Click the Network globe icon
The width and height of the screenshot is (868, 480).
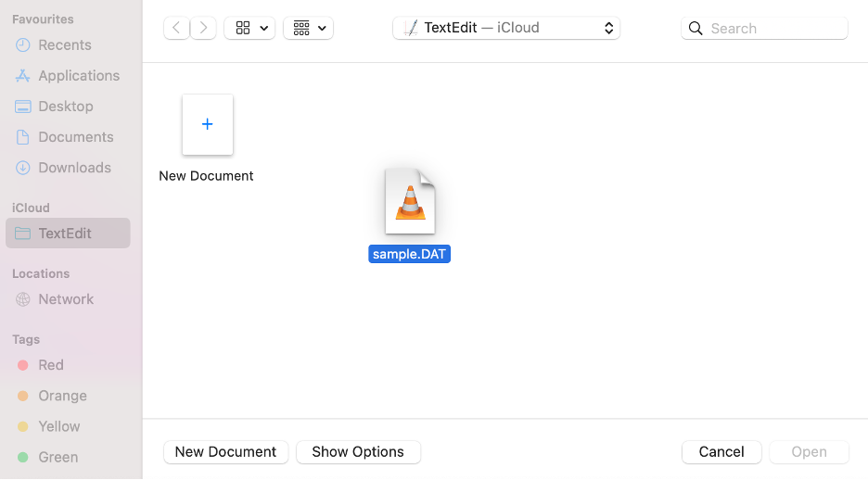tap(22, 299)
